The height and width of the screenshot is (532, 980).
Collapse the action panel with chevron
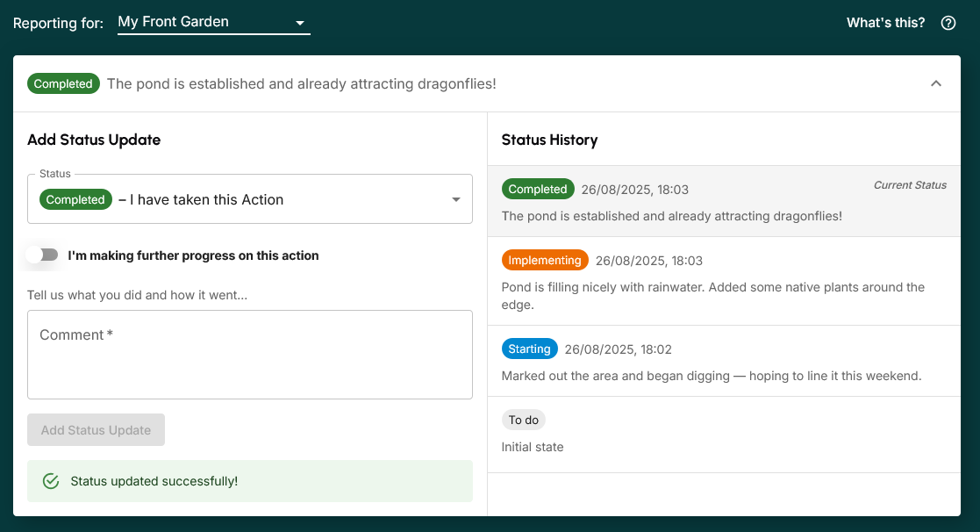tap(935, 84)
